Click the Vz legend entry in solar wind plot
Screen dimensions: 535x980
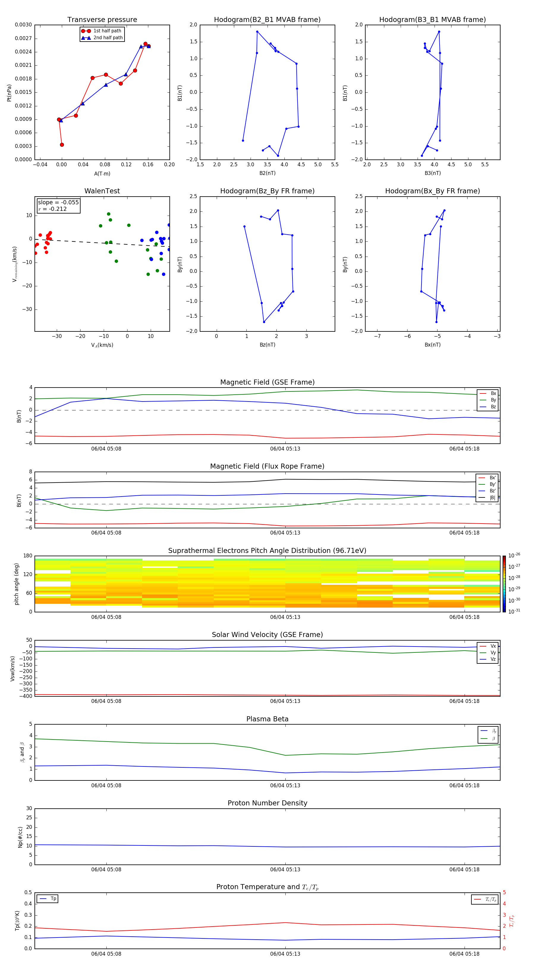(x=488, y=659)
